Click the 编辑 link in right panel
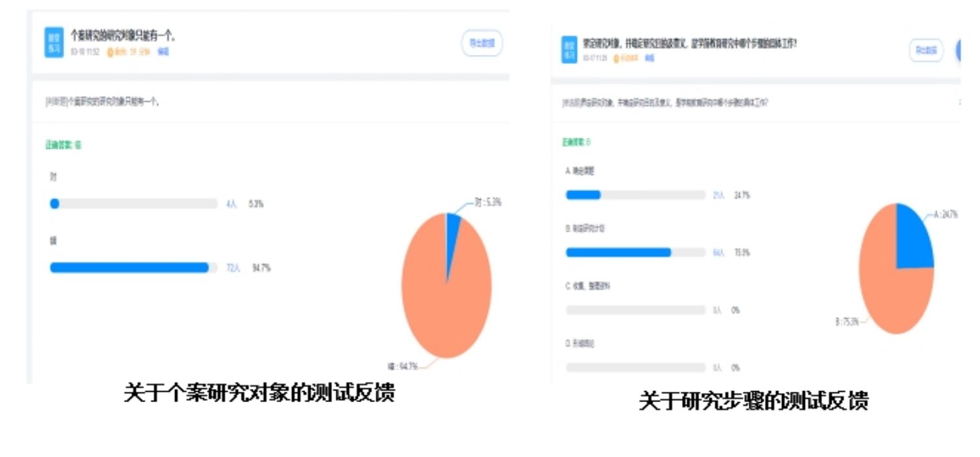 pyautogui.click(x=649, y=59)
